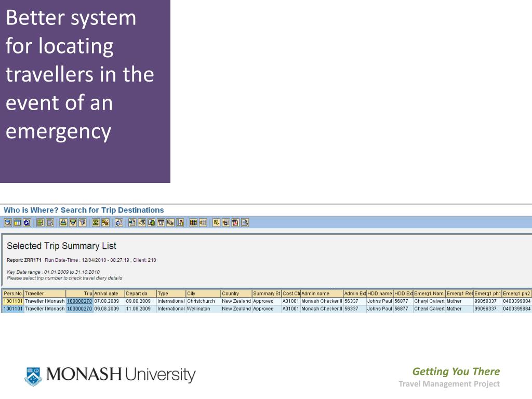
Task: Click the City column header
Action: click(x=203, y=294)
